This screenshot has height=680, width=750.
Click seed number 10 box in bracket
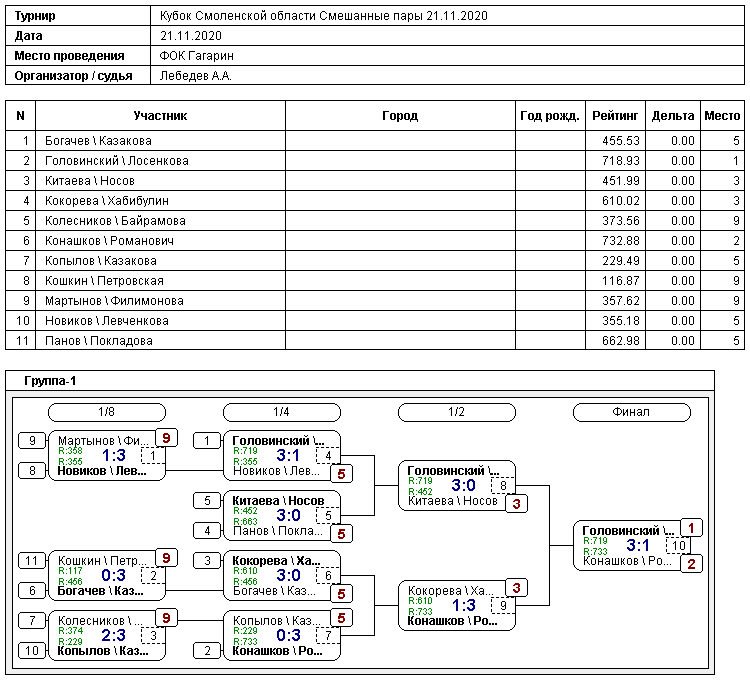[32, 651]
